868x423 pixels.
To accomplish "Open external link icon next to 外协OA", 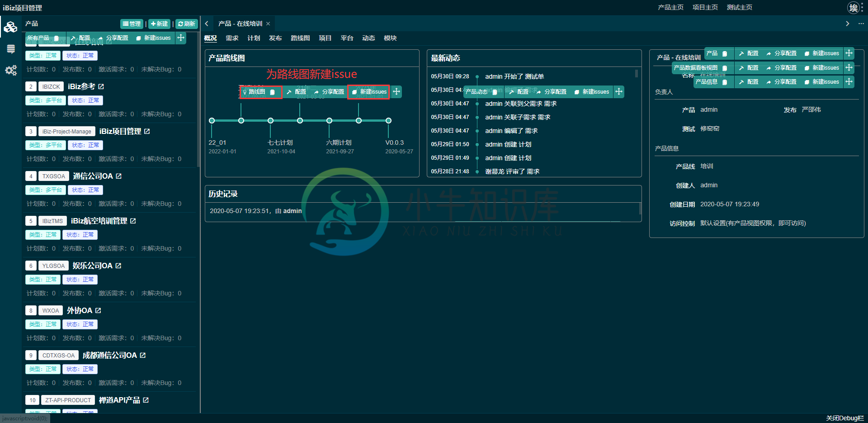I will point(98,310).
